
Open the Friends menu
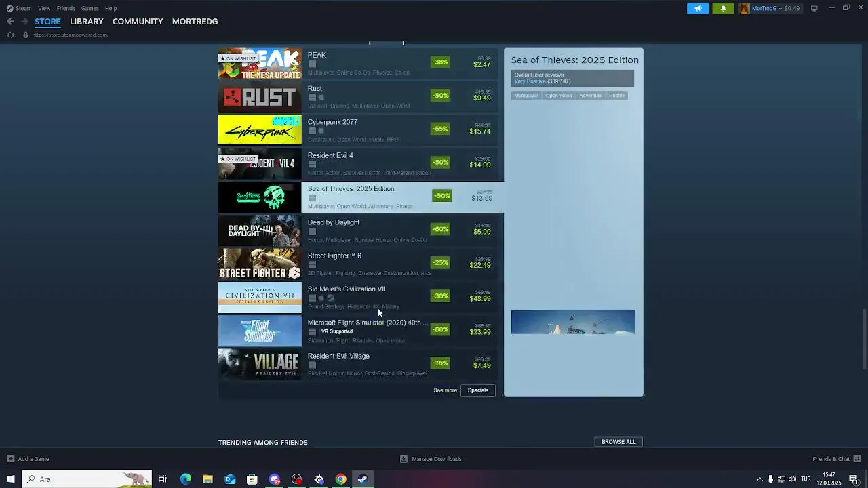pyautogui.click(x=66, y=8)
